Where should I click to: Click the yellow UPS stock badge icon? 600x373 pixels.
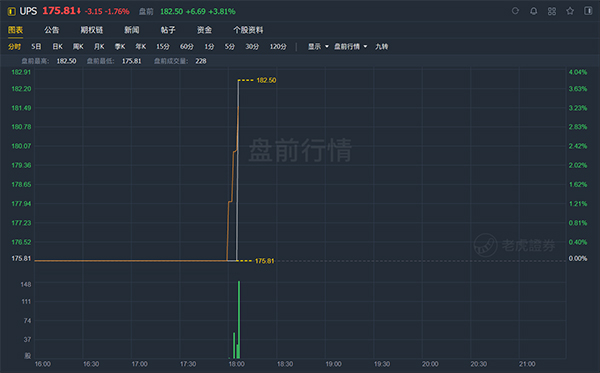coord(12,11)
